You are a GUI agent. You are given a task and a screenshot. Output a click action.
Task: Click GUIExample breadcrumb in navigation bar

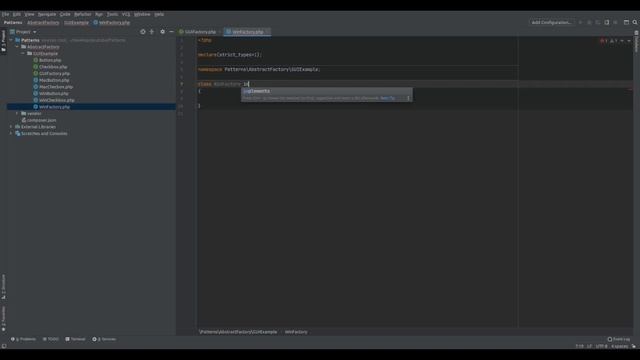pos(76,23)
